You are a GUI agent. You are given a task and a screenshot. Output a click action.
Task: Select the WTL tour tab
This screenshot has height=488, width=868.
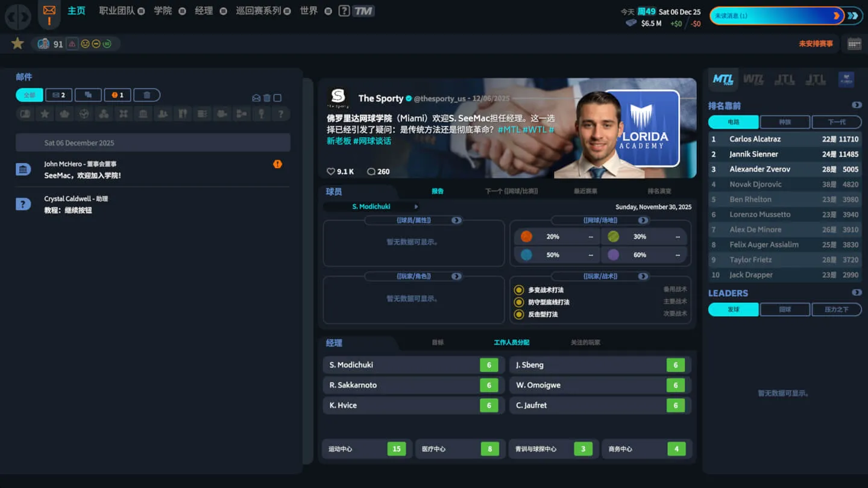[753, 79]
